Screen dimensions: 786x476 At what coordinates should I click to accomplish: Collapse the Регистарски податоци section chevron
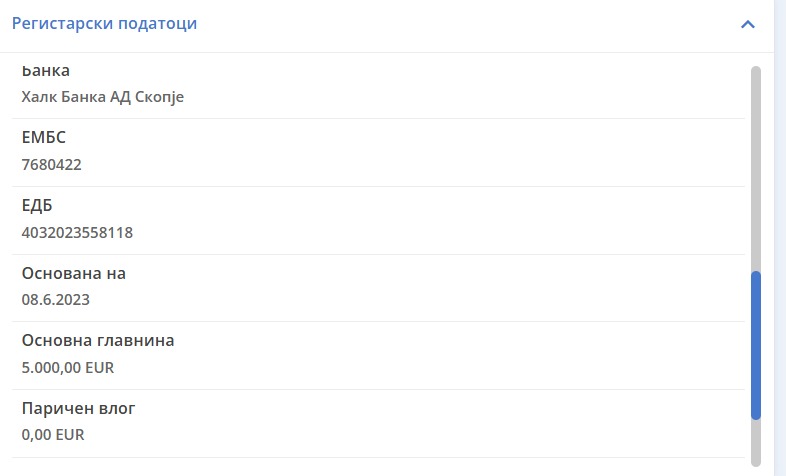click(747, 24)
